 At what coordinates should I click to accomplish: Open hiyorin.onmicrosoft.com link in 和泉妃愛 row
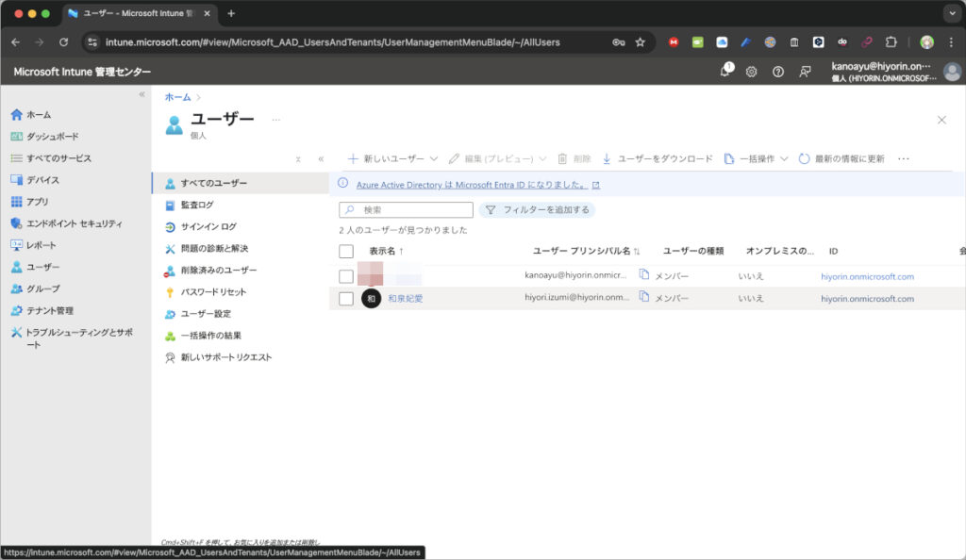point(868,299)
